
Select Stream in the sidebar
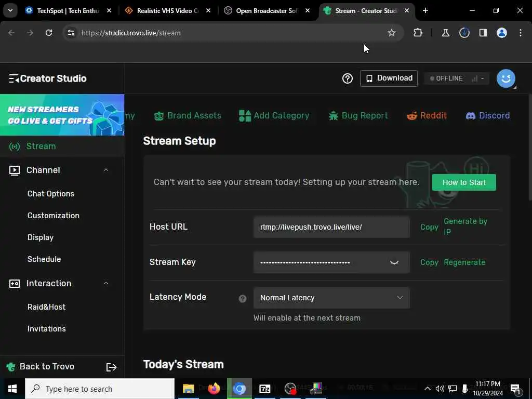62,146
